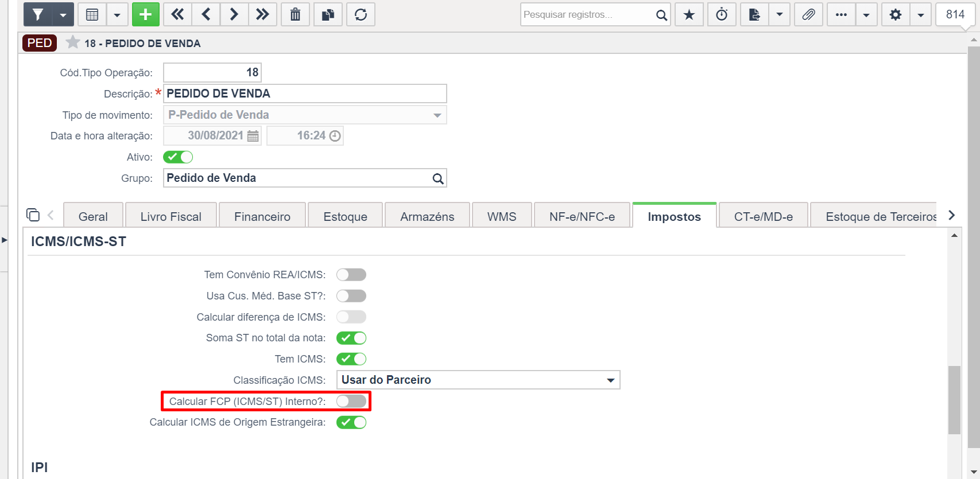Go to the previous record
Image resolution: width=980 pixels, height=479 pixels.
pyautogui.click(x=206, y=14)
